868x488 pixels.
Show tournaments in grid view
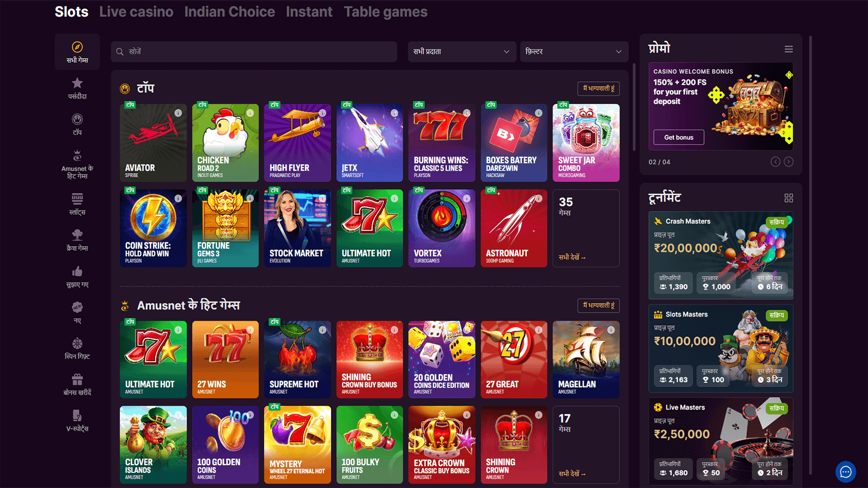click(789, 198)
